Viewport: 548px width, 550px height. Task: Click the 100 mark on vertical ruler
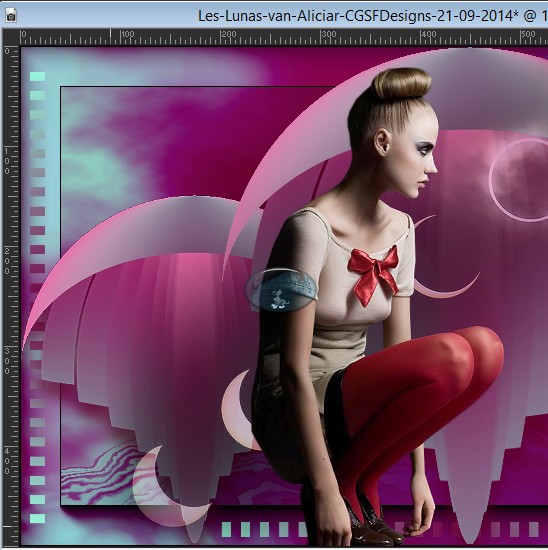(x=7, y=161)
